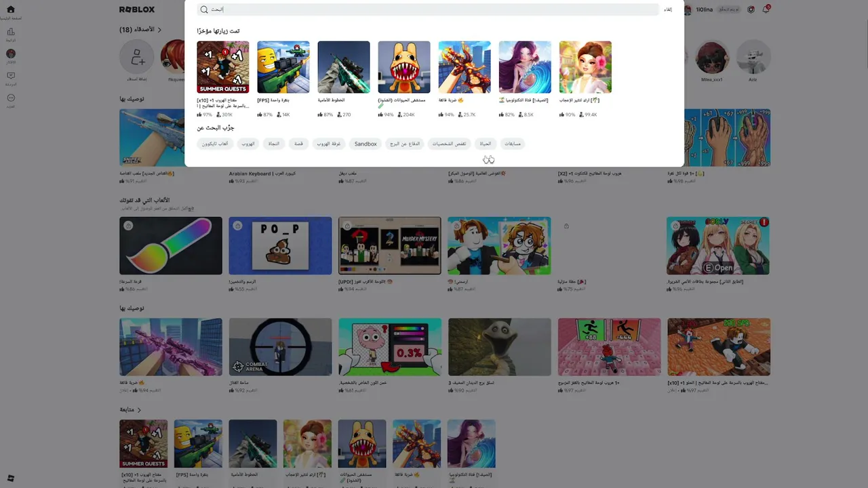The width and height of the screenshot is (868, 488).
Task: Click the 'الألعاب التي قد تفوتك' section heading
Action: coord(144,201)
